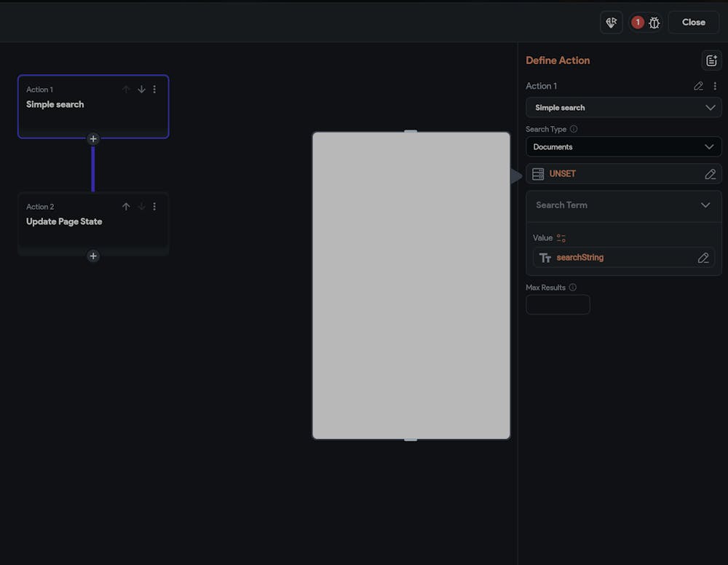Open three-dot menu in Define Action panel
Viewport: 728px width, 565px height.
[x=715, y=86]
